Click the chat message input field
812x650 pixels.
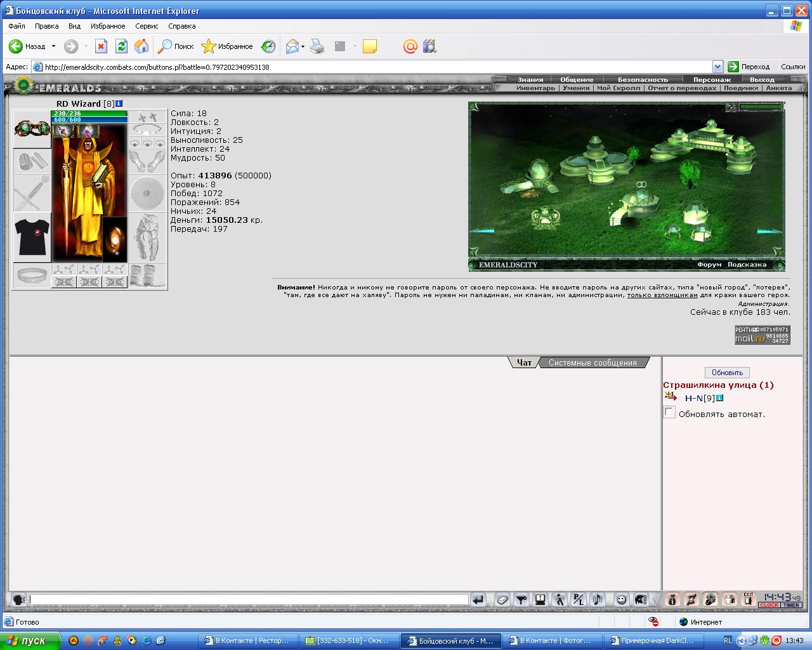pyautogui.click(x=249, y=599)
